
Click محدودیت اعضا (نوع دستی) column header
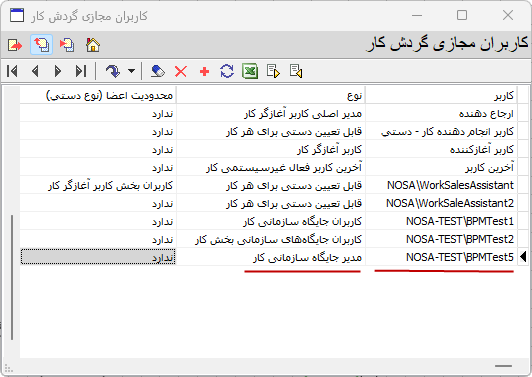coord(98,96)
